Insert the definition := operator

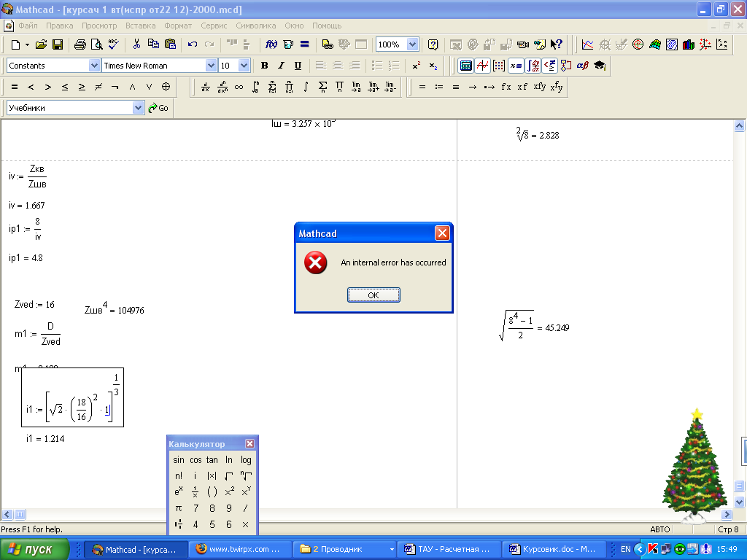438,87
